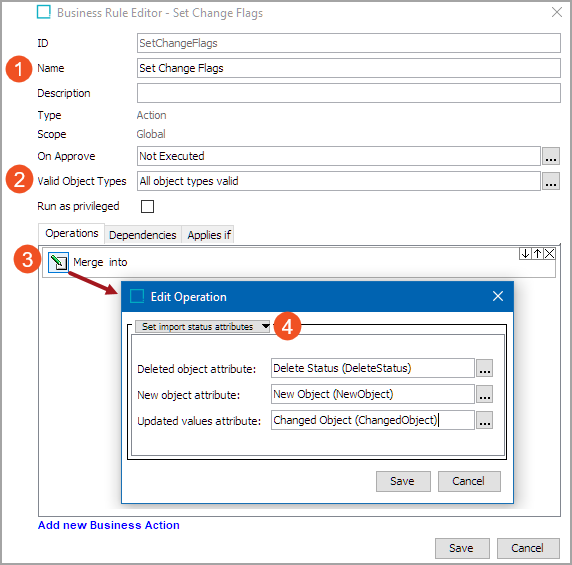Toggle the Run as privileged checkbox
572x565 pixels.
pos(147,206)
